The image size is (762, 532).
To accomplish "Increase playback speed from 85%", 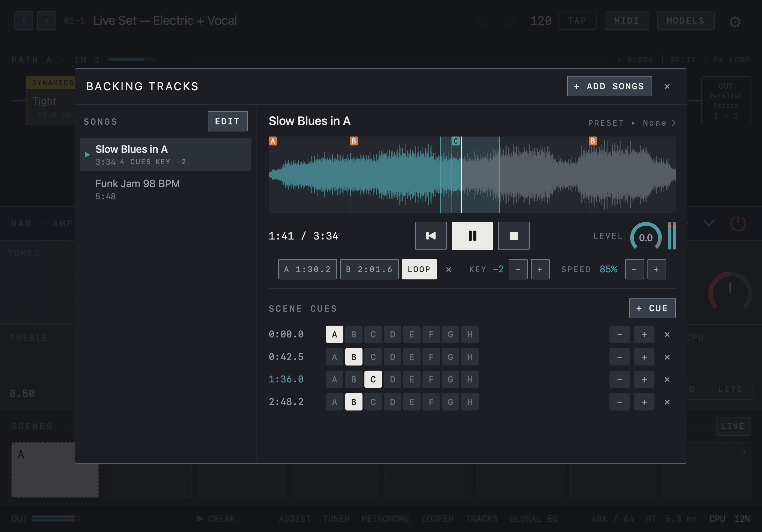I will point(656,269).
